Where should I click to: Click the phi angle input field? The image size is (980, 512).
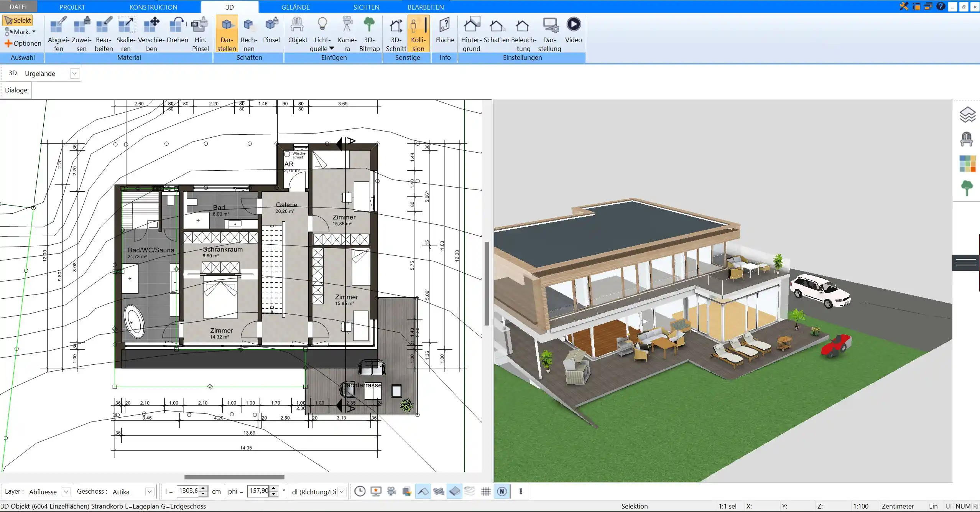click(x=259, y=491)
